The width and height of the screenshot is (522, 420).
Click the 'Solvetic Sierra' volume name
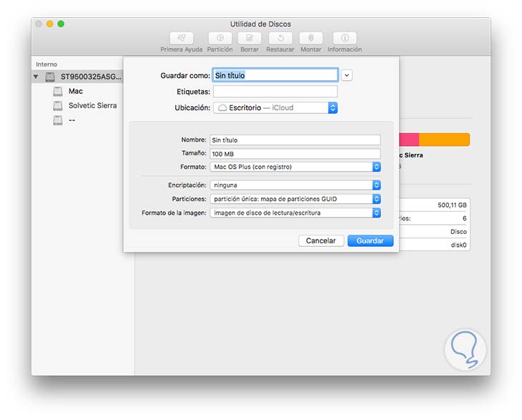coord(92,106)
